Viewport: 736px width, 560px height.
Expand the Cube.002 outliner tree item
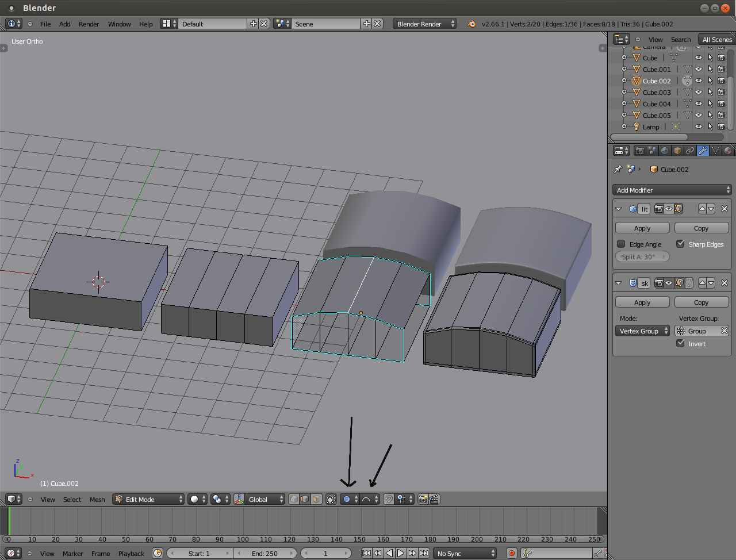click(x=624, y=80)
